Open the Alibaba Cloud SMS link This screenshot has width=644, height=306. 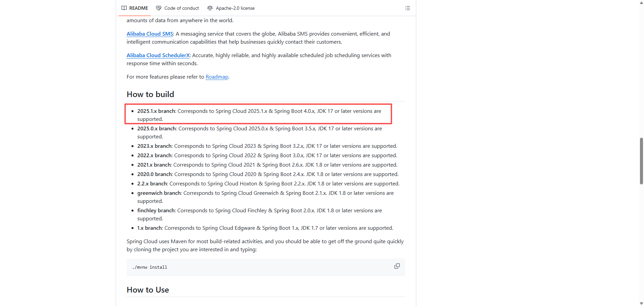point(150,34)
